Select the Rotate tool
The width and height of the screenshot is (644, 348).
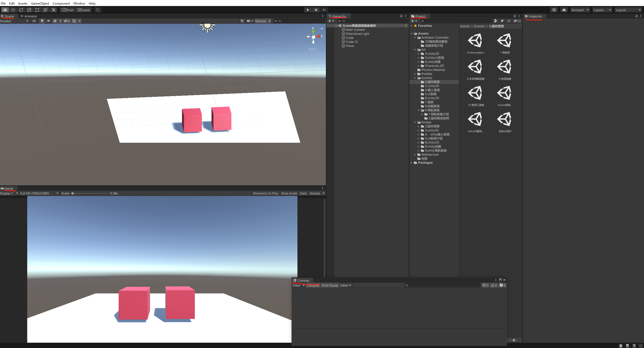pyautogui.click(x=21, y=10)
